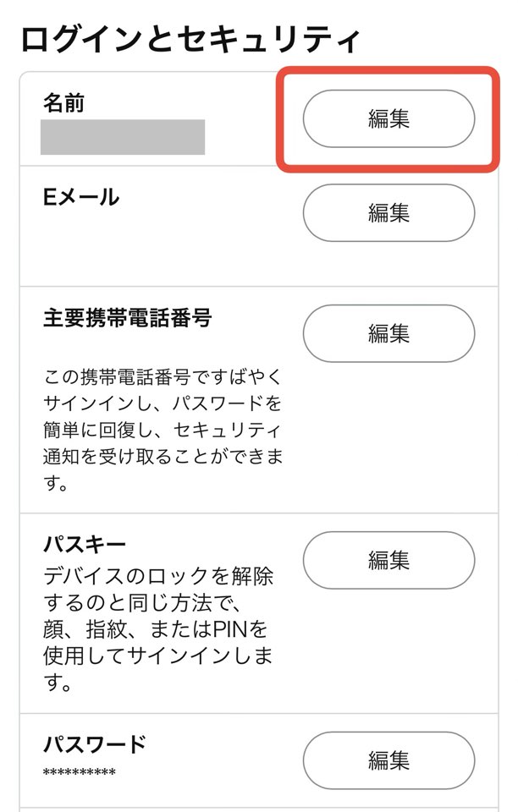Click the ログインとセキュリティ page heading

191,40
